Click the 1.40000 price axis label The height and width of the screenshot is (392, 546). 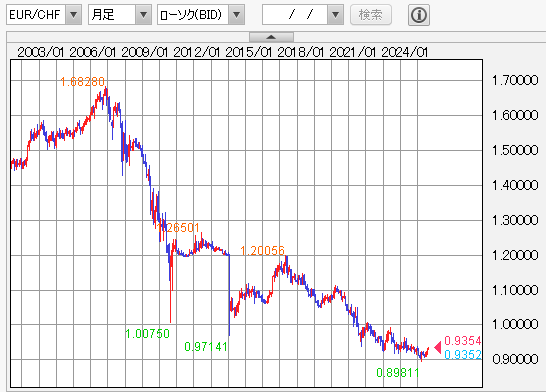tap(515, 185)
